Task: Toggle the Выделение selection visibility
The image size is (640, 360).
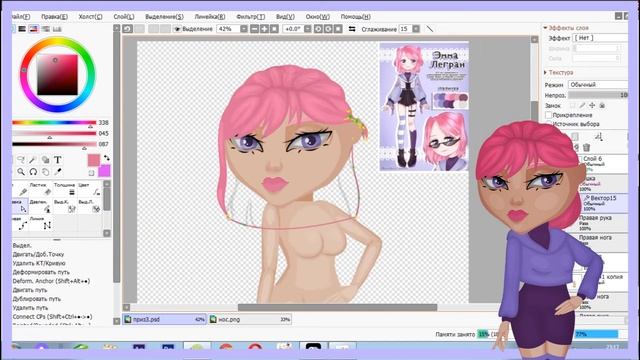Action: pos(193,29)
